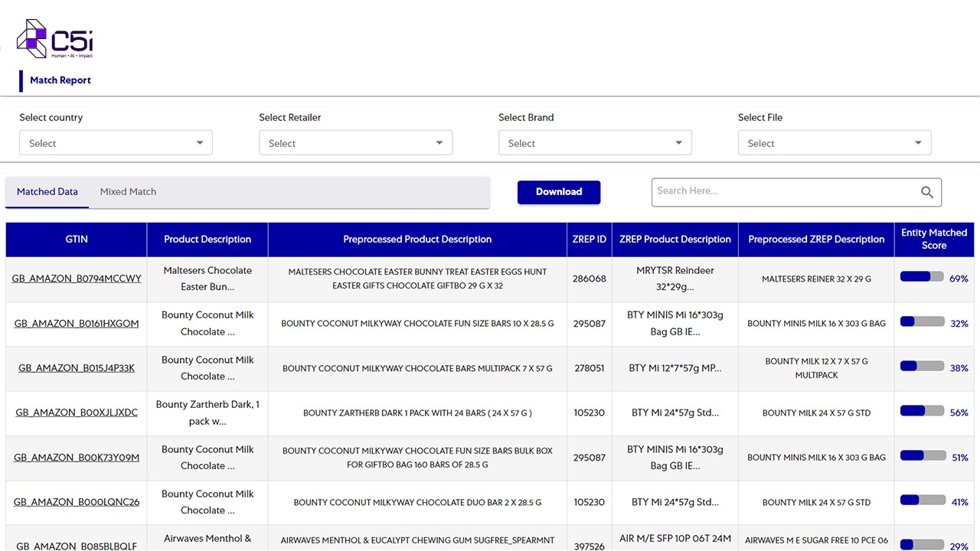Image resolution: width=980 pixels, height=551 pixels.
Task: Open GTIN link GB_AMAZON_B00K73Y09M
Action: point(77,458)
